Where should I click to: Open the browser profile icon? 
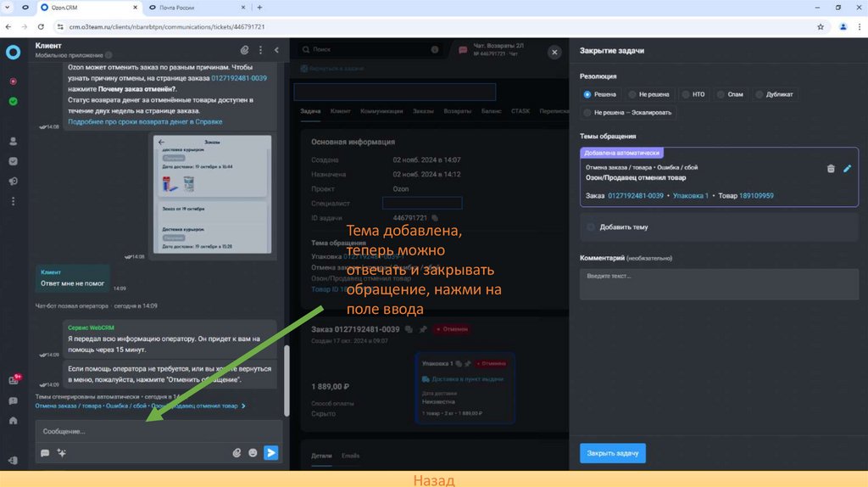(843, 26)
